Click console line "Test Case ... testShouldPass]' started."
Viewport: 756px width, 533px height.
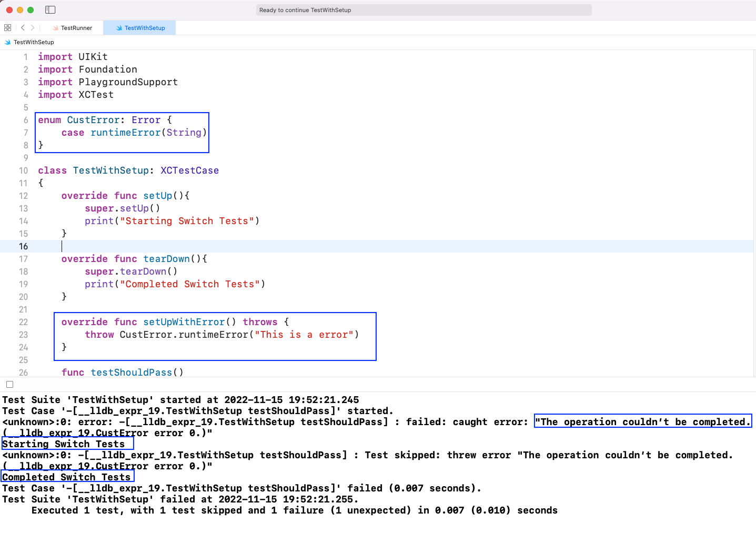(198, 411)
